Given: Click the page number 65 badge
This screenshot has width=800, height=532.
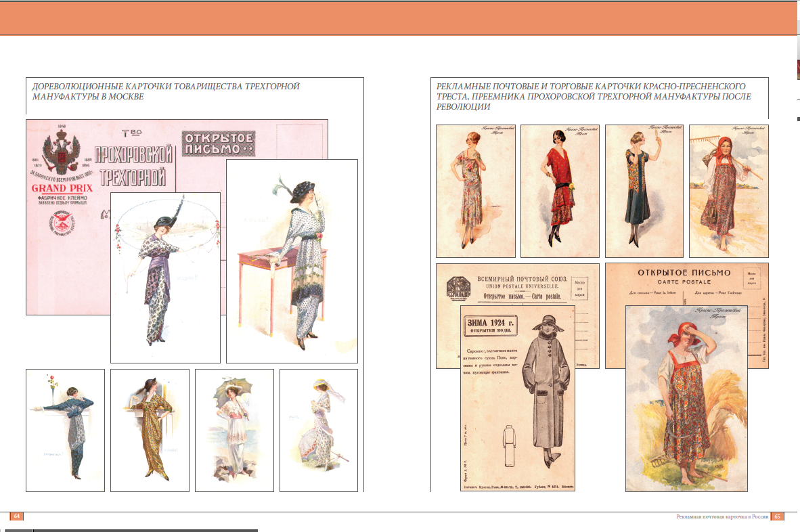Looking at the screenshot, I should pyautogui.click(x=777, y=516).
